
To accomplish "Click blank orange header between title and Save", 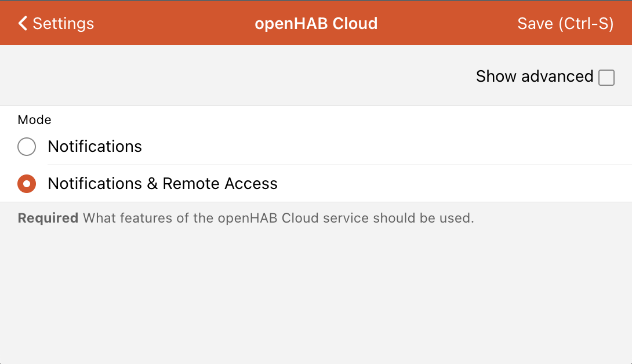I will coord(446,24).
